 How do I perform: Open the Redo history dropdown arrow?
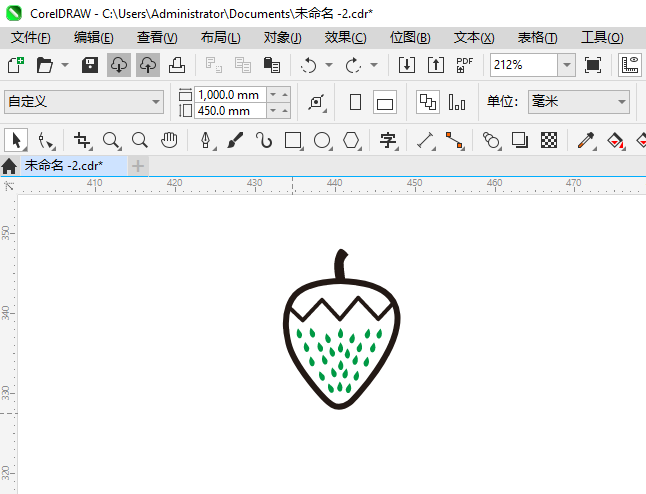374,65
